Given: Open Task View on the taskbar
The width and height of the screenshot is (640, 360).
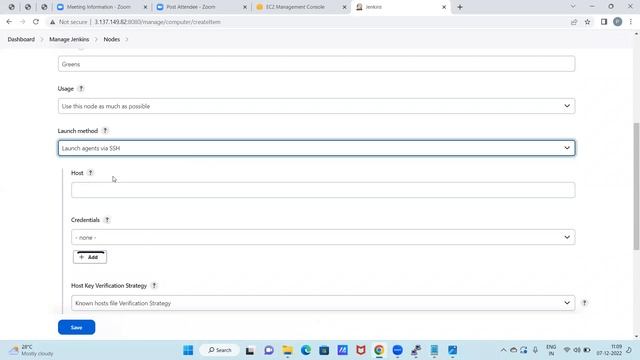Looking at the screenshot, I should coord(250,350).
